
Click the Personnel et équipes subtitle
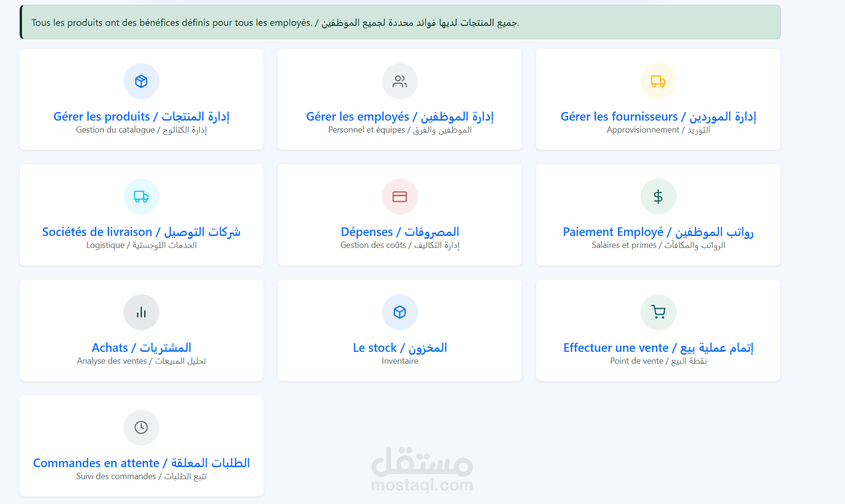(400, 130)
